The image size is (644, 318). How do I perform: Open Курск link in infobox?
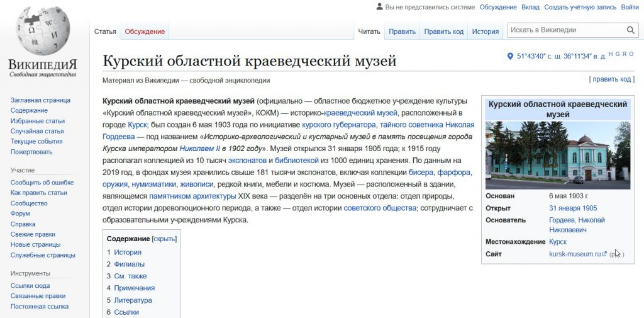tap(558, 242)
